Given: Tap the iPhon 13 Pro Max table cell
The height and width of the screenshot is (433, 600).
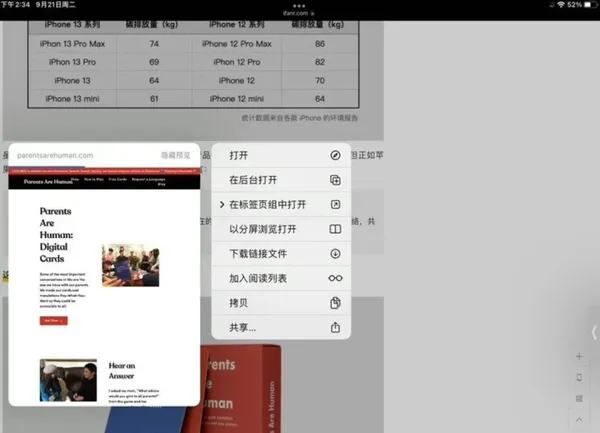Looking at the screenshot, I should point(72,44).
